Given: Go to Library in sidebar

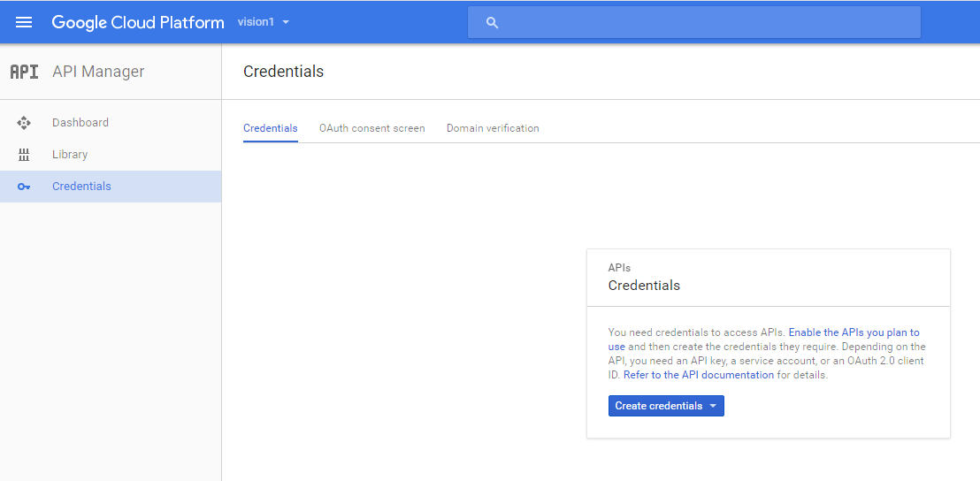Looking at the screenshot, I should coord(111,155).
